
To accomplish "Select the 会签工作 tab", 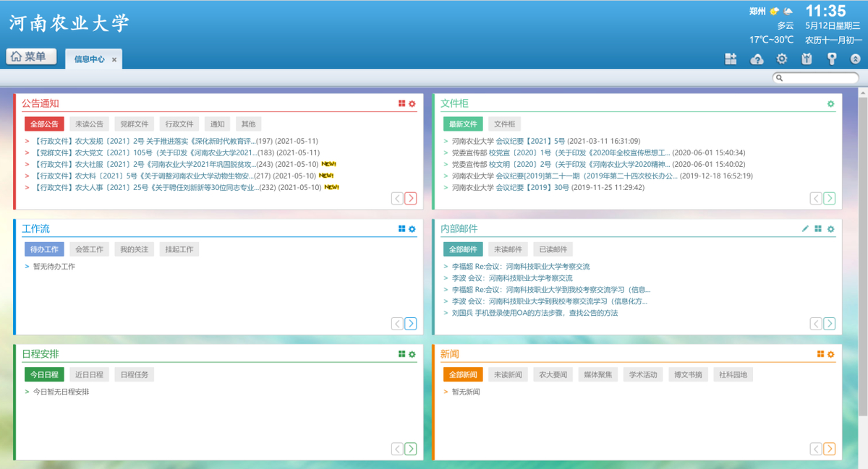I will (x=89, y=249).
